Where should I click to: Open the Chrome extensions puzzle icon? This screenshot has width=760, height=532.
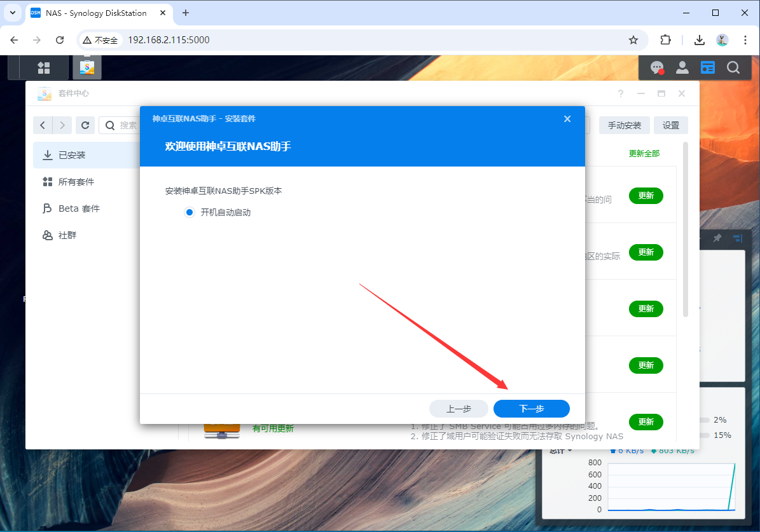pyautogui.click(x=665, y=40)
